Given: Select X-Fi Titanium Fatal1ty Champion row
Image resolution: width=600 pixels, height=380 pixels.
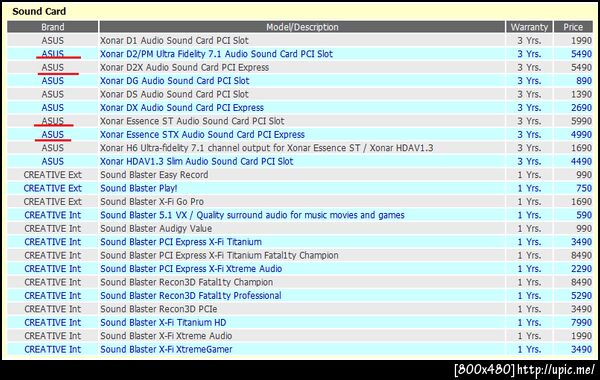Looking at the screenshot, I should pos(219,255).
